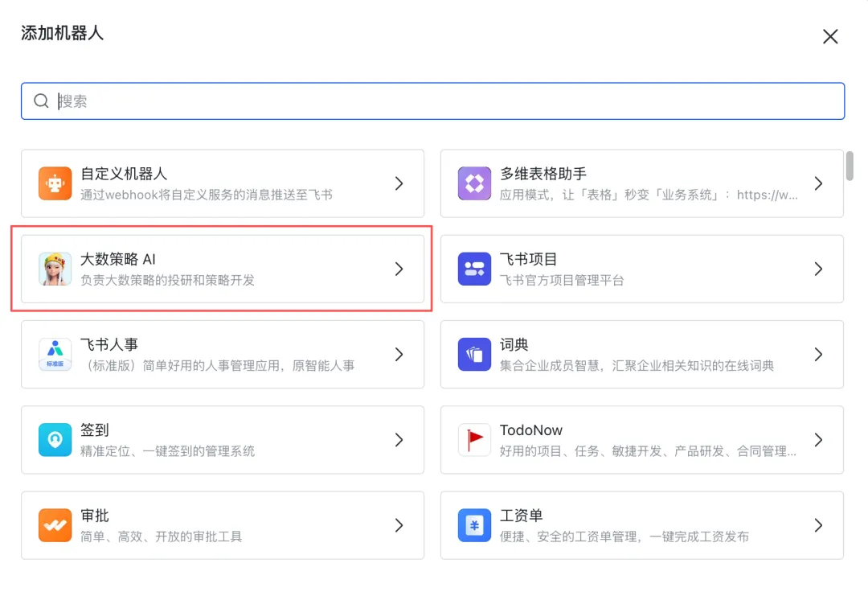The width and height of the screenshot is (868, 592).
Task: Expand the 飞书人事 chevron arrow
Action: [x=399, y=355]
